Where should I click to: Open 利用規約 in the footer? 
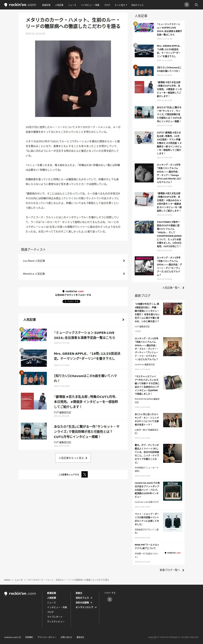pos(29,637)
